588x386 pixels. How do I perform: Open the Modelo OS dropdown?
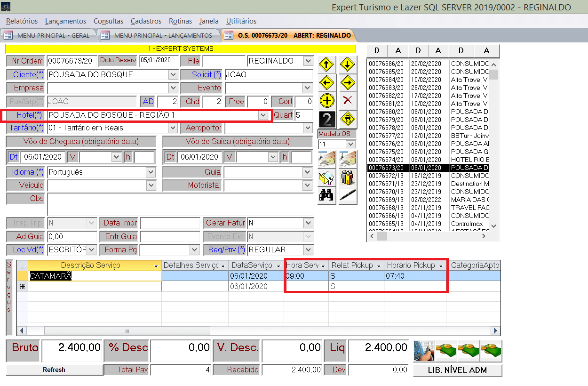pos(350,144)
